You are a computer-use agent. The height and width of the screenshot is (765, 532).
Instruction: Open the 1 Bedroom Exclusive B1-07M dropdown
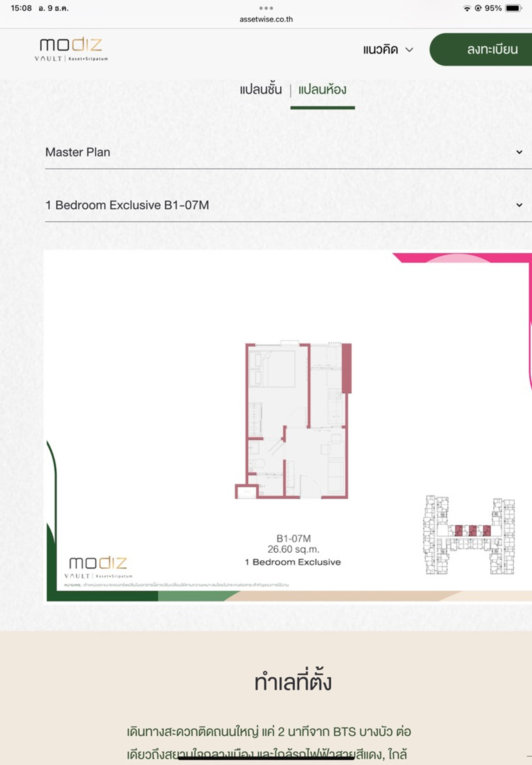click(519, 205)
